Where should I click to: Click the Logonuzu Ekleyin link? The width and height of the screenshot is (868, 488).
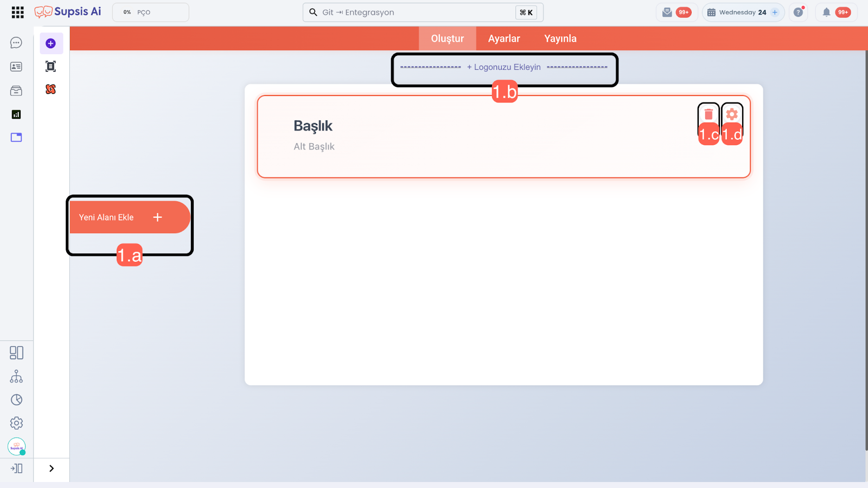504,67
